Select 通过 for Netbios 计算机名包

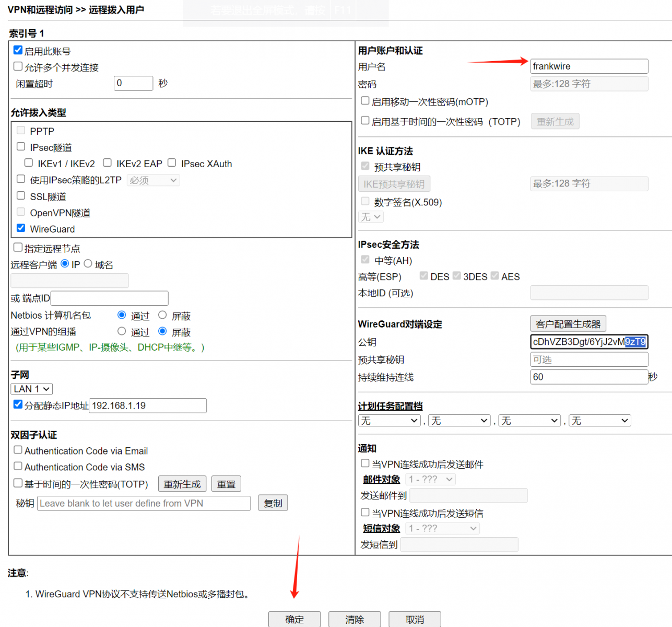point(122,315)
